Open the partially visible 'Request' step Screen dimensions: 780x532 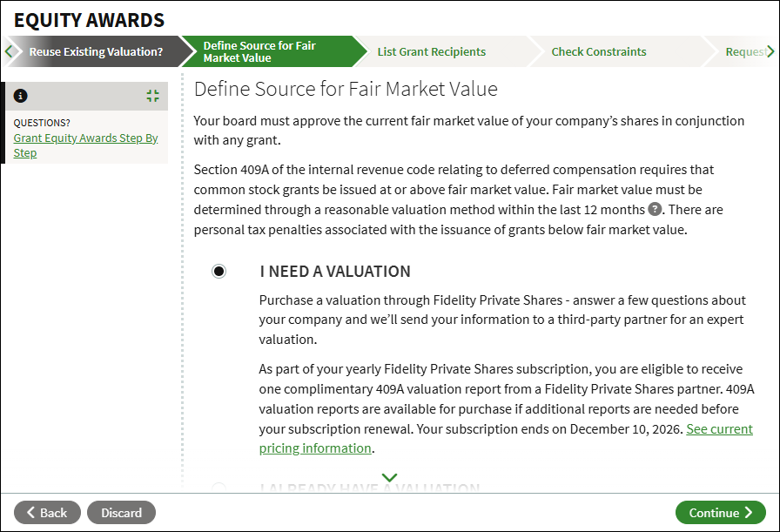(x=745, y=51)
